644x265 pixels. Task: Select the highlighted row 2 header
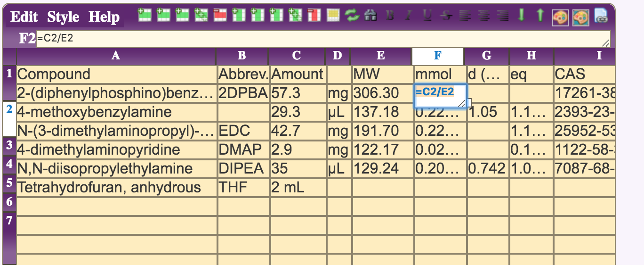[9, 119]
